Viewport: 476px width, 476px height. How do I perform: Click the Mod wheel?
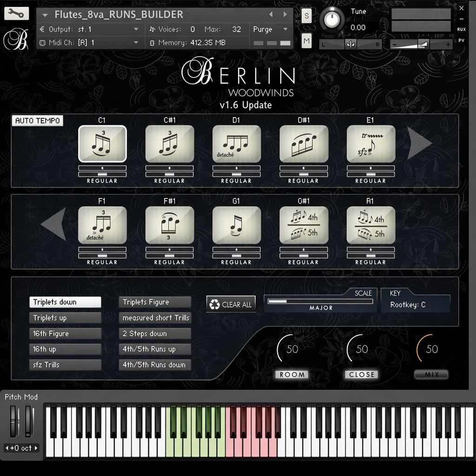pos(29,422)
